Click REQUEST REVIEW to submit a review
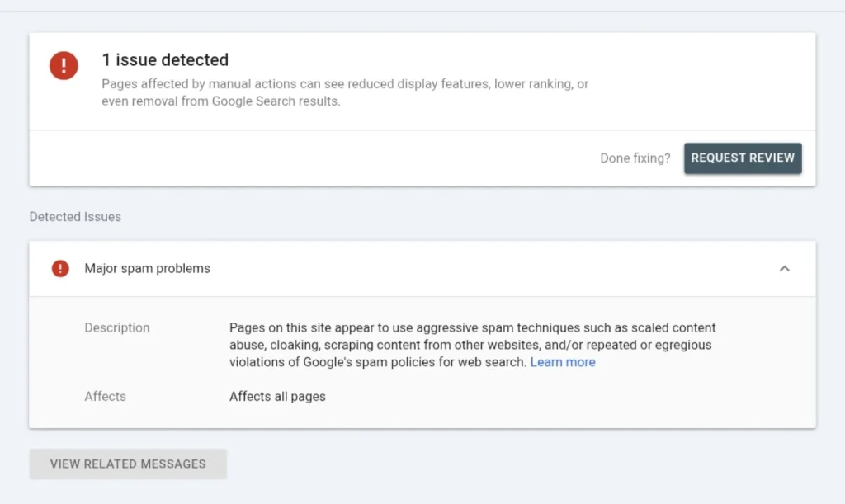 [742, 158]
